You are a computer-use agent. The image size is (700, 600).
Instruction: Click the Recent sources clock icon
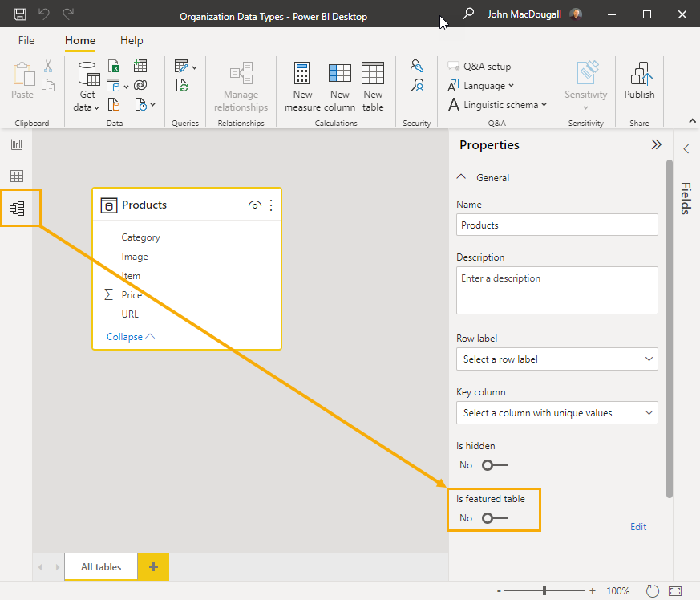tap(140, 104)
